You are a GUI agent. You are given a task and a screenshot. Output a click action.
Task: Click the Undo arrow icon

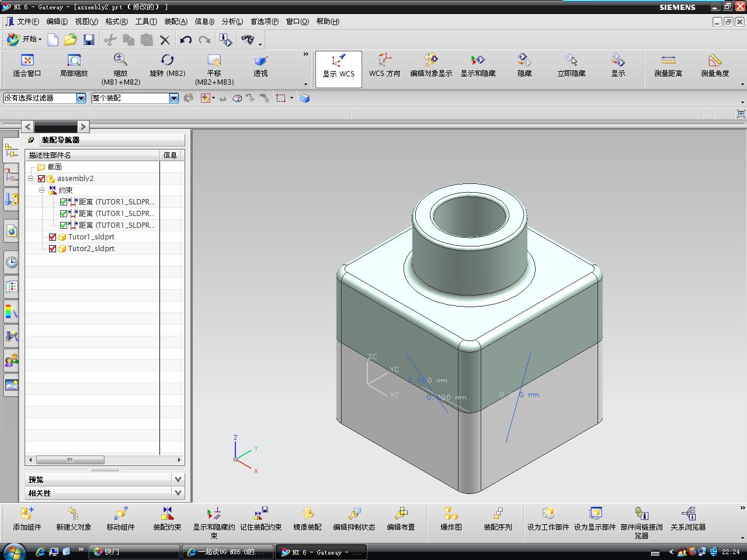(186, 40)
